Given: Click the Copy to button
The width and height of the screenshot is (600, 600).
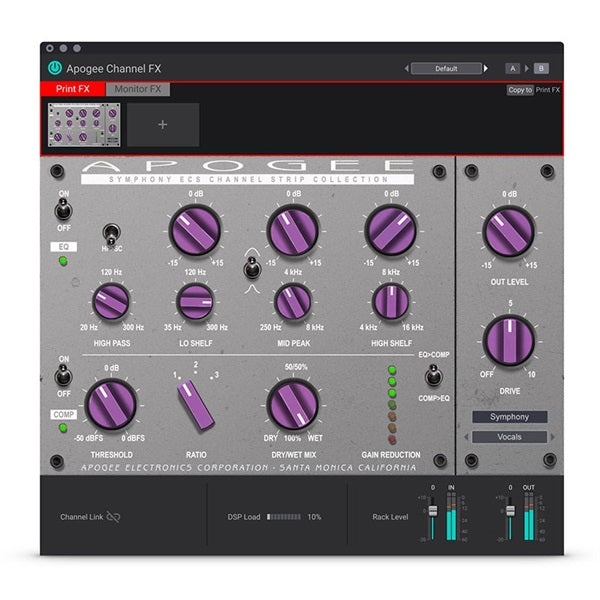Looking at the screenshot, I should pos(519,90).
